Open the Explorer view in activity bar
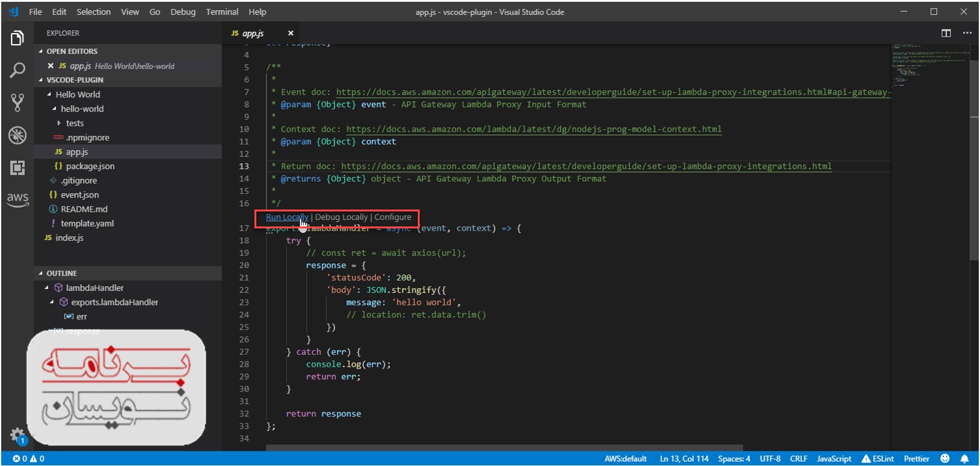Viewport: 980px width, 466px height. coord(17,39)
